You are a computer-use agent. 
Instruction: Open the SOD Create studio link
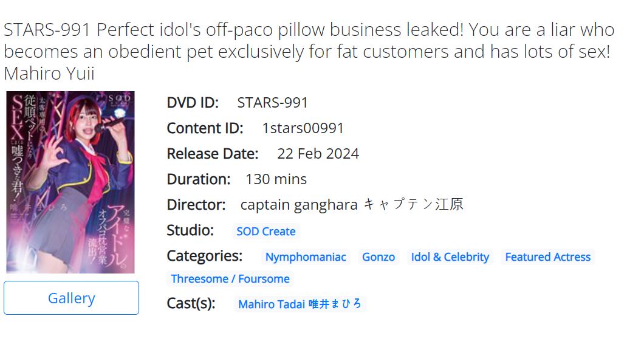(x=265, y=232)
